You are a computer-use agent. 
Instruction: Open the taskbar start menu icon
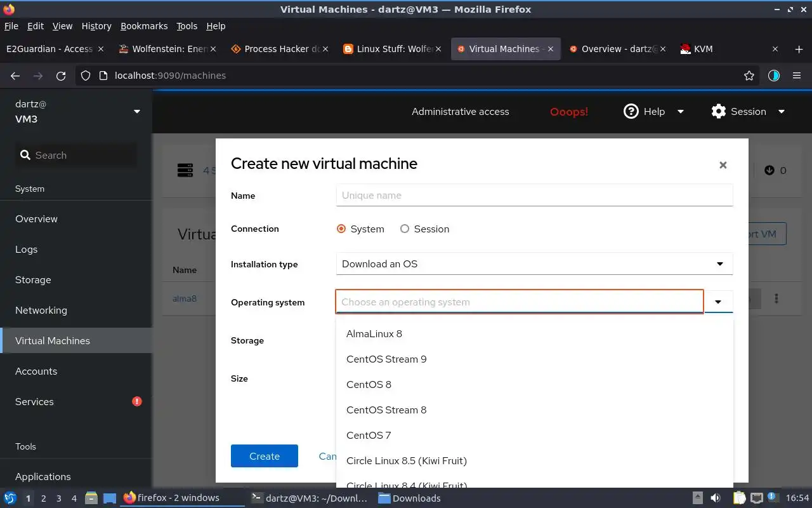pos(10,498)
